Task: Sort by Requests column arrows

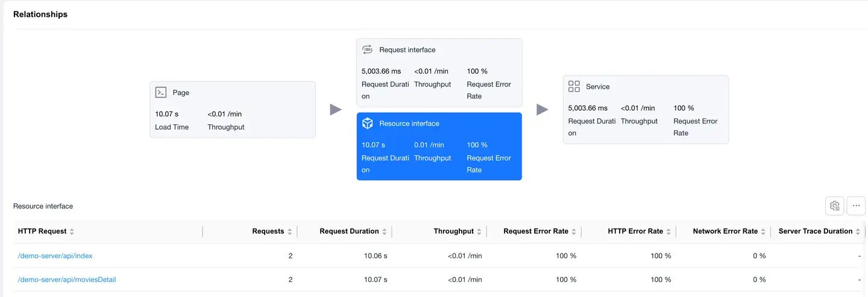Action: tap(289, 232)
